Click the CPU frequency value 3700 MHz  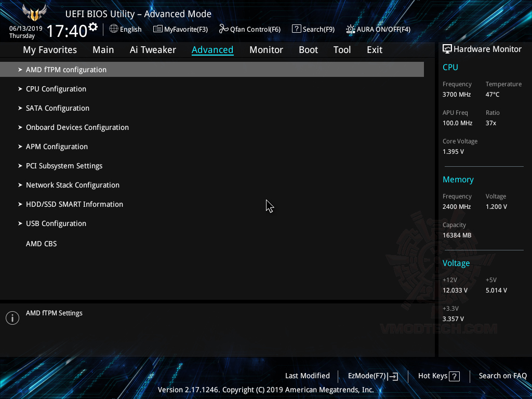coord(456,95)
